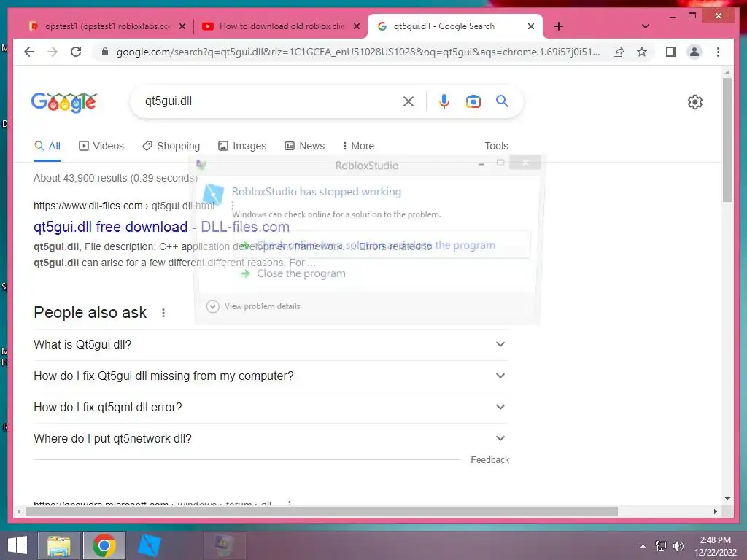Click the horizontal scrollbar thumb

pos(322,511)
